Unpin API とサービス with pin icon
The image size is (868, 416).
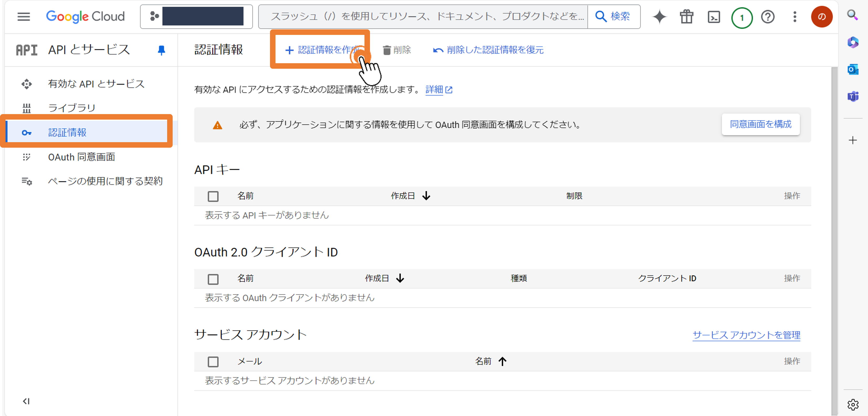161,51
